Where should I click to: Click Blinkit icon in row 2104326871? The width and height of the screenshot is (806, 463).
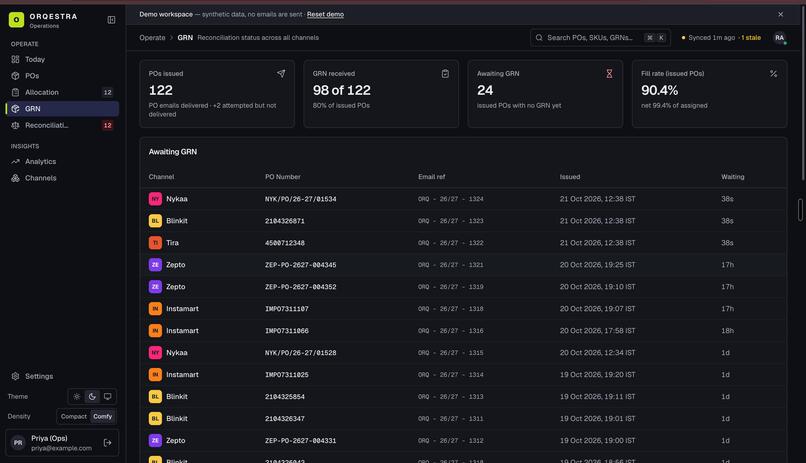pos(155,221)
